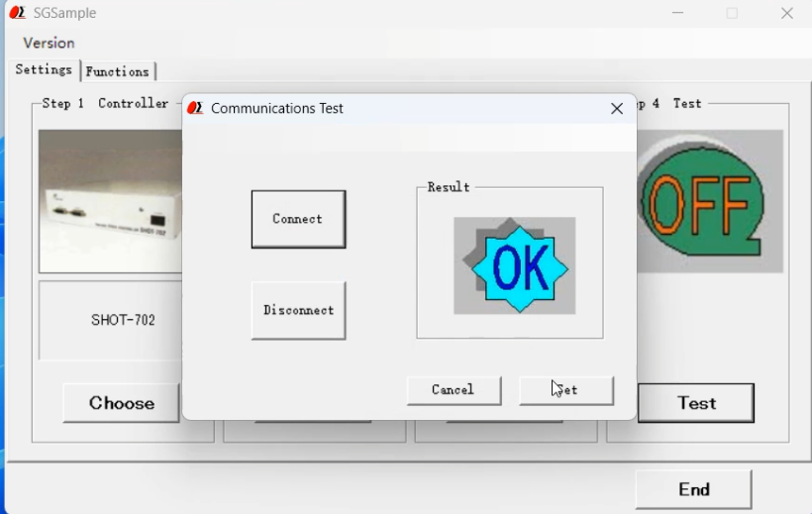Screen dimensions: 812x514
Task: Click the blue OK result star icon
Action: tap(515, 266)
